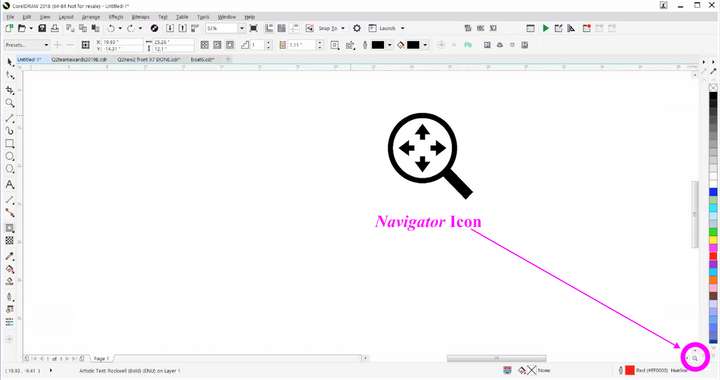Screen dimensions: 720x380
Task: Open the Bitmaps menu
Action: point(141,17)
